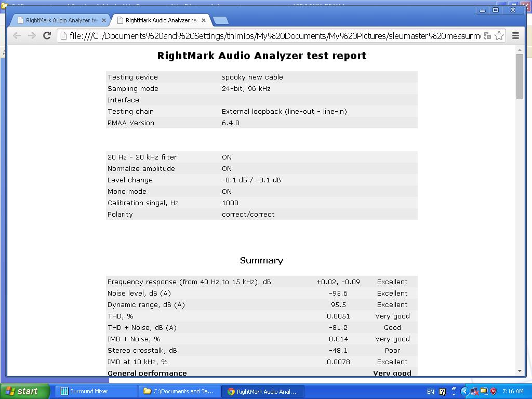Click the 'Interface' row label
Image resolution: width=532 pixels, height=399 pixels.
[x=123, y=100]
